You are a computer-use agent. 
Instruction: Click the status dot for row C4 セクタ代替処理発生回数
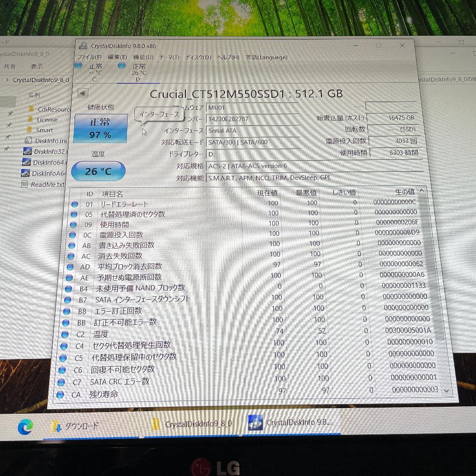64,346
